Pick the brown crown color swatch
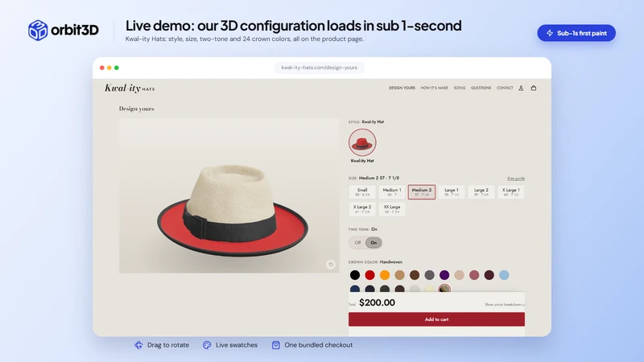The width and height of the screenshot is (644, 362). [x=415, y=275]
